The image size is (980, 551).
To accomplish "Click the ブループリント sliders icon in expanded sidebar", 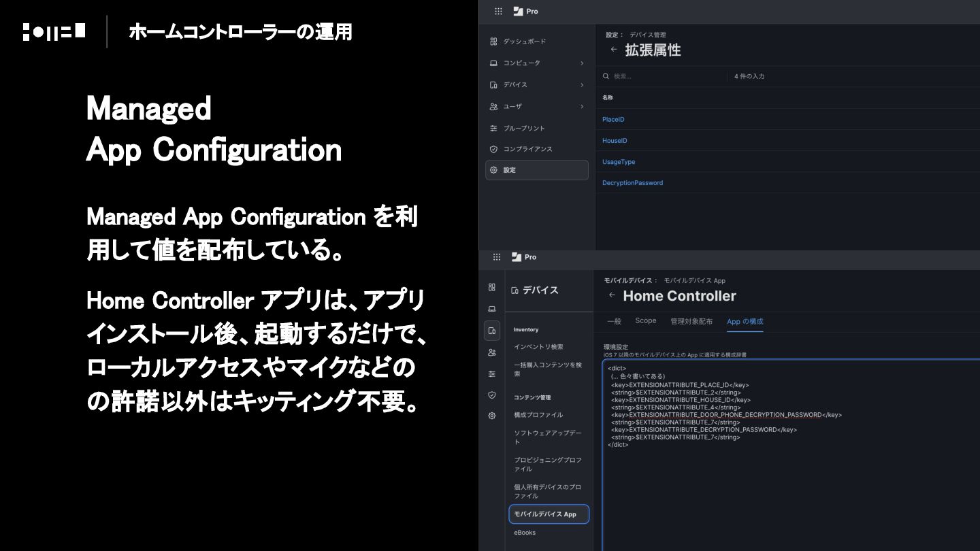I will tap(493, 129).
